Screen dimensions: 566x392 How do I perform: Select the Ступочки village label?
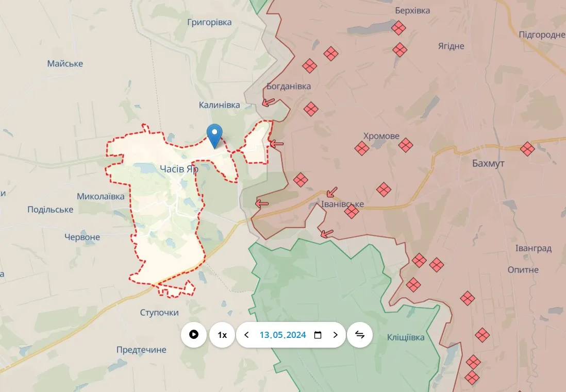click(x=159, y=313)
